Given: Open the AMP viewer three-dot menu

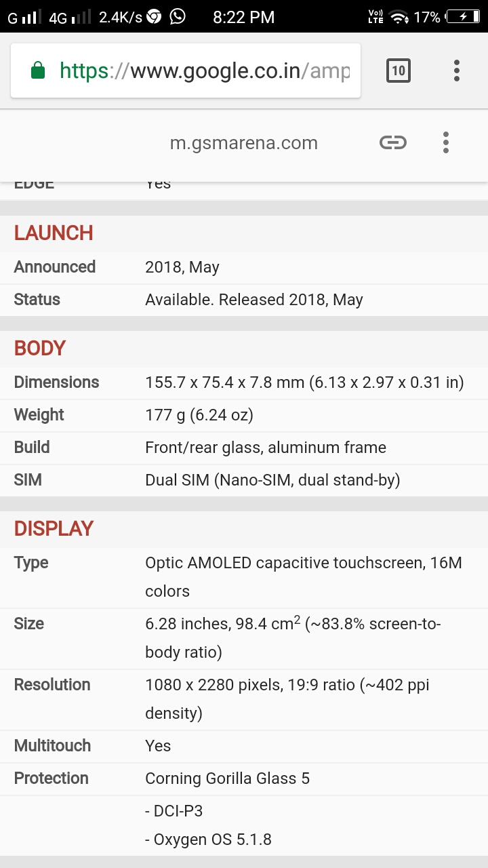Looking at the screenshot, I should [445, 142].
